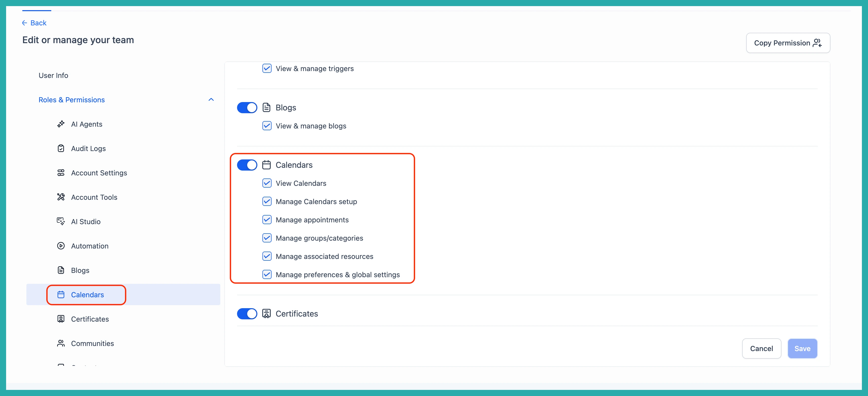
Task: Open the User Info section
Action: pyautogui.click(x=53, y=75)
